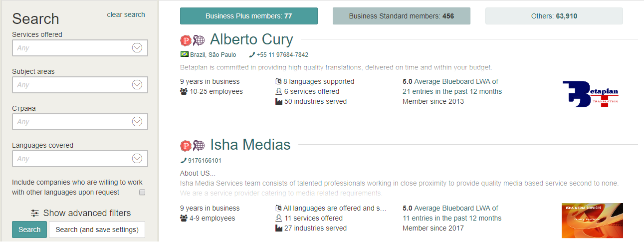
Task: Switch to Business Plus members tab
Action: 248,16
